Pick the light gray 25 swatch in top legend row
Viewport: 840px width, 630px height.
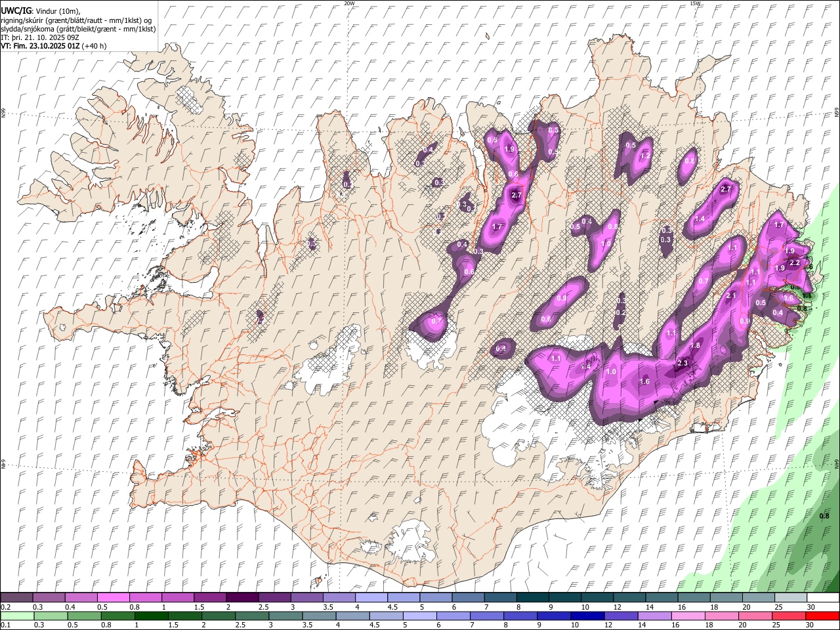tap(791, 598)
